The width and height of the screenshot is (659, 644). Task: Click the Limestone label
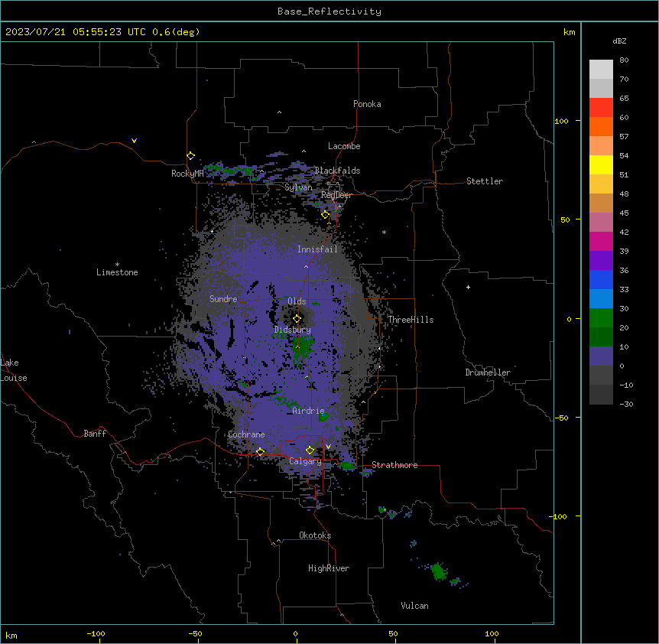[117, 272]
